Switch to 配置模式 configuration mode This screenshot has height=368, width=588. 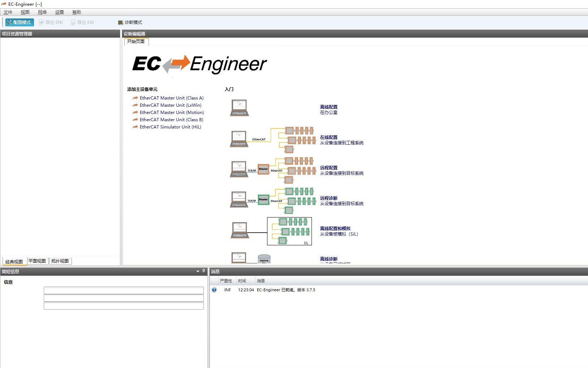pyautogui.click(x=20, y=22)
